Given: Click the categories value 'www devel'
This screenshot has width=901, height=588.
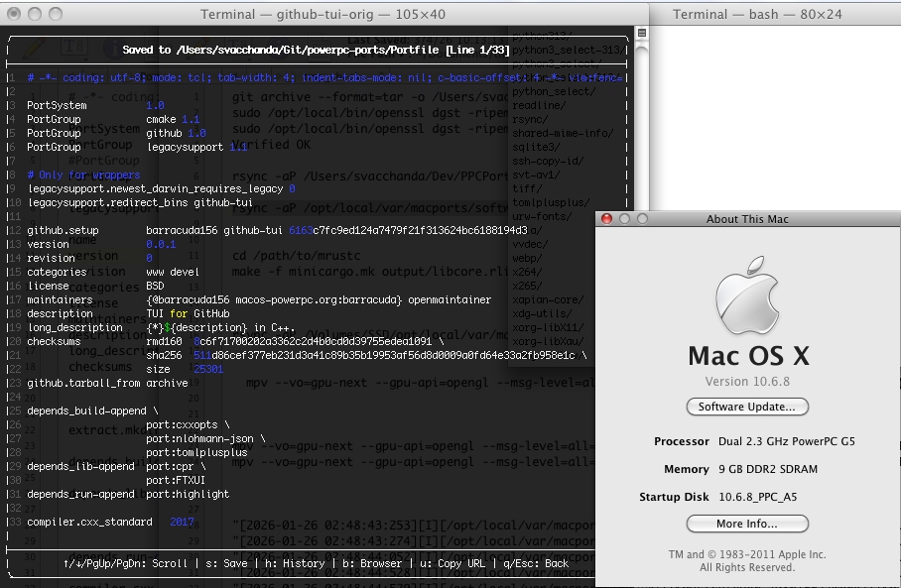Looking at the screenshot, I should pos(173,272).
